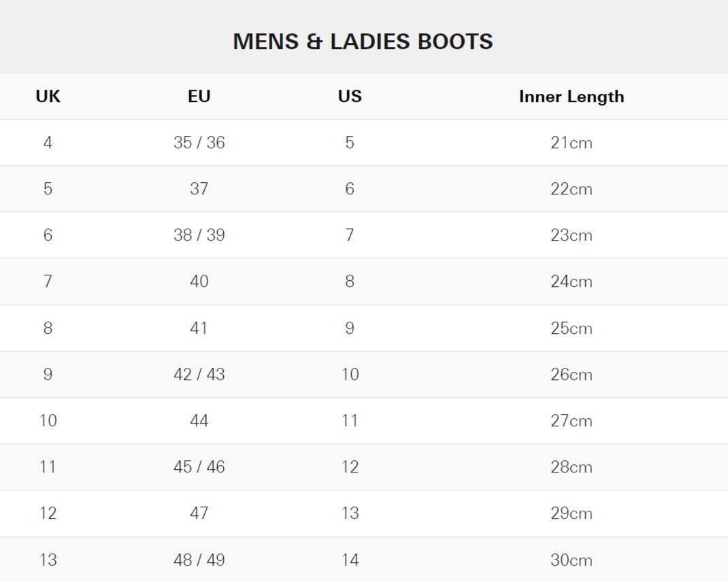
Task: Click the 30cm inner length cell
Action: (571, 560)
